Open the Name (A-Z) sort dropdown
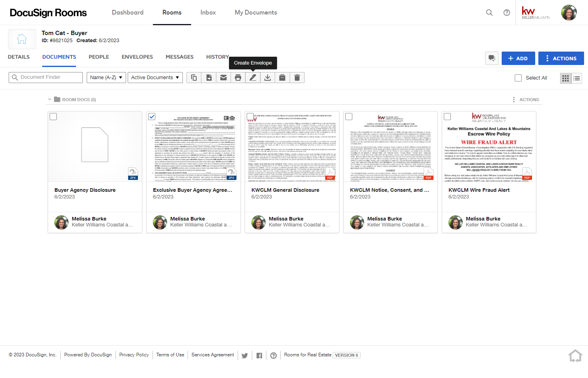The image size is (588, 378). (x=106, y=78)
